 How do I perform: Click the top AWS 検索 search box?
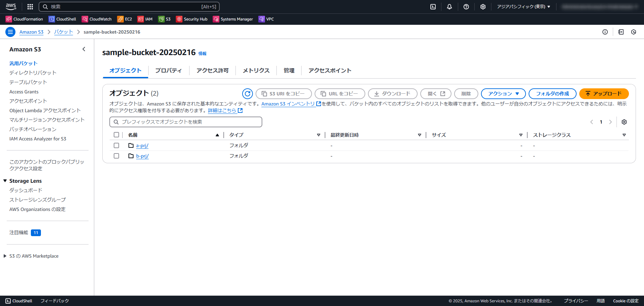point(129,7)
